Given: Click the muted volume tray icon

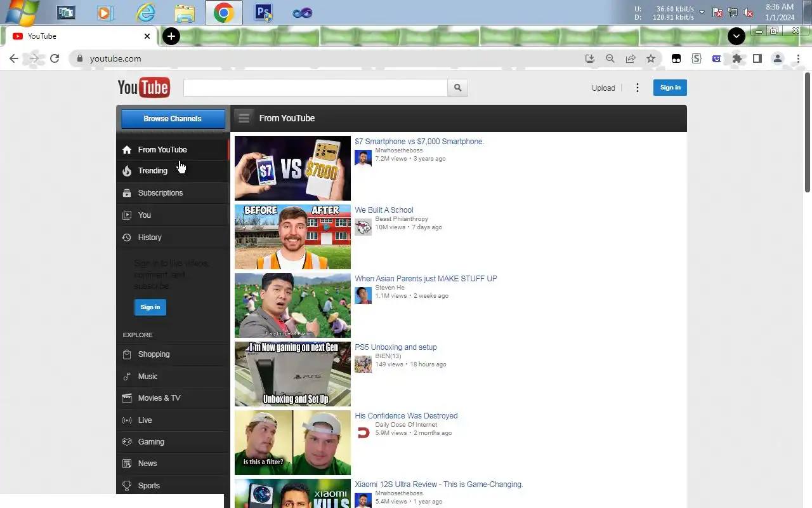Looking at the screenshot, I should click(x=748, y=12).
